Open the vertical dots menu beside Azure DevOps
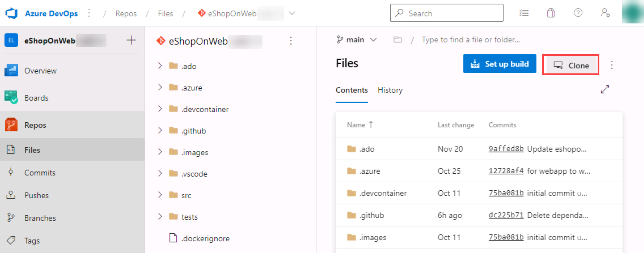This screenshot has width=644, height=253. coord(89,13)
